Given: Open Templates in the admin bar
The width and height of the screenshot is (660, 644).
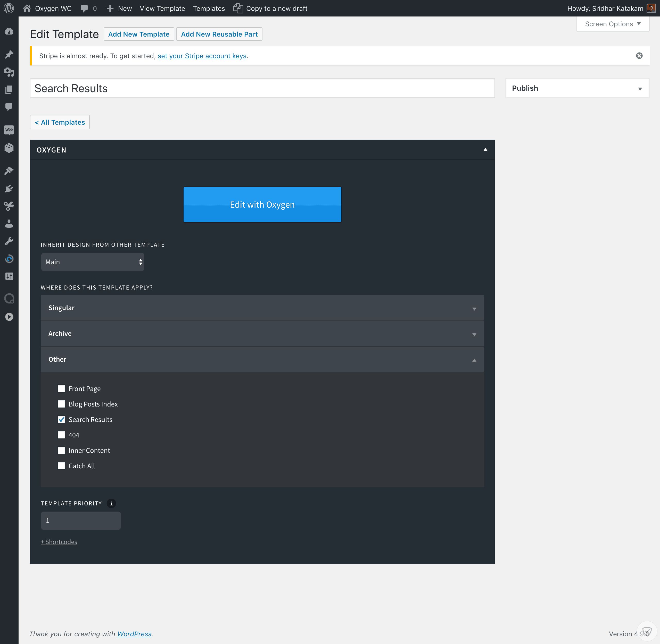Looking at the screenshot, I should tap(209, 9).
